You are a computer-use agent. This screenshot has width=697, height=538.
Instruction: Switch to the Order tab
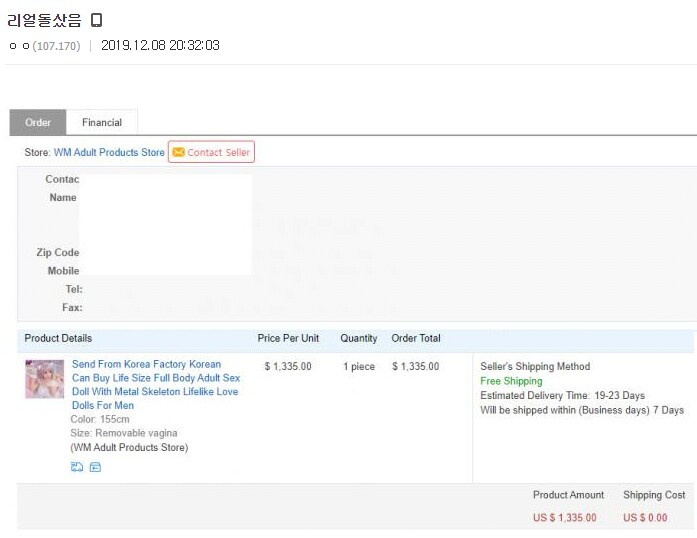(38, 122)
